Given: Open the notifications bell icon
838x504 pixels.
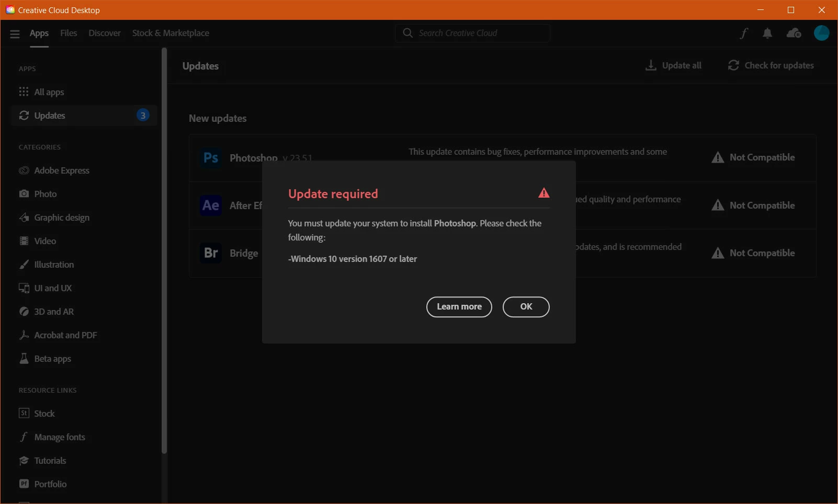Looking at the screenshot, I should pos(767,33).
